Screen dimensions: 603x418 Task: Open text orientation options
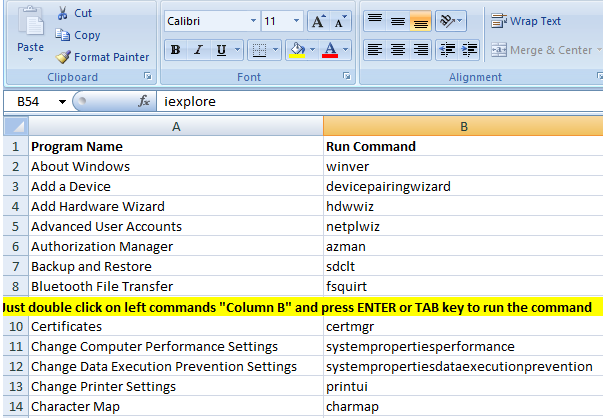[451, 21]
